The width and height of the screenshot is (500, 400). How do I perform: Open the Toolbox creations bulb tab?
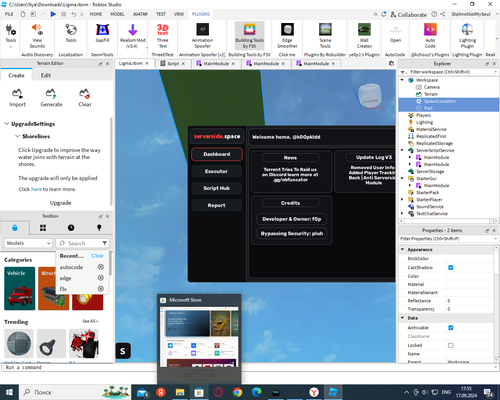99,228
